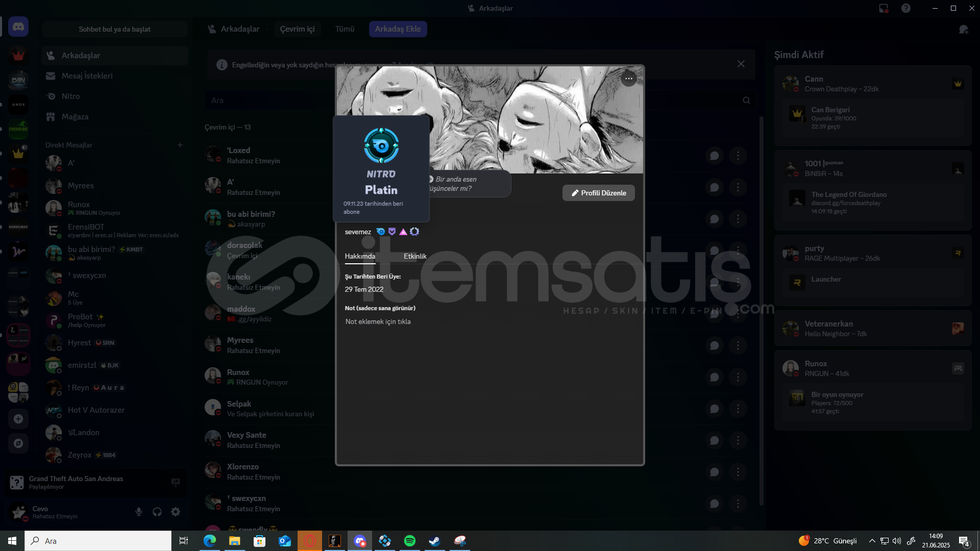Open Spotify from the taskbar
Screen dimensions: 980x551
click(409, 541)
